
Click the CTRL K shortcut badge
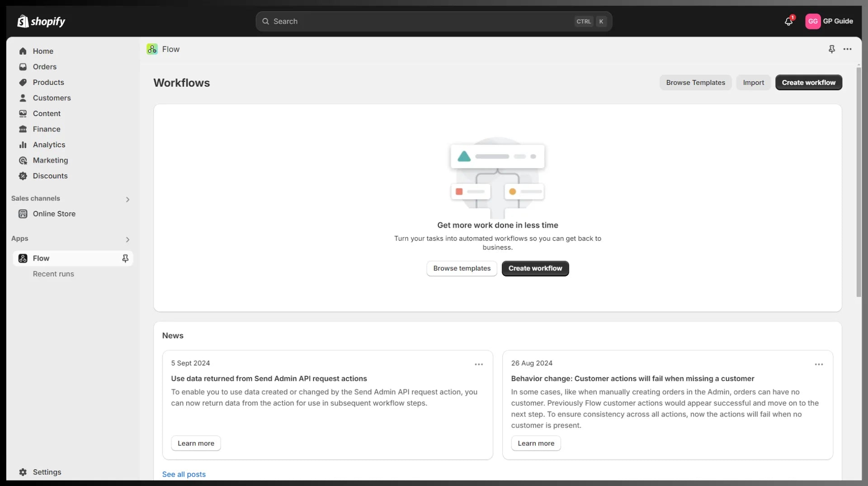coord(590,21)
